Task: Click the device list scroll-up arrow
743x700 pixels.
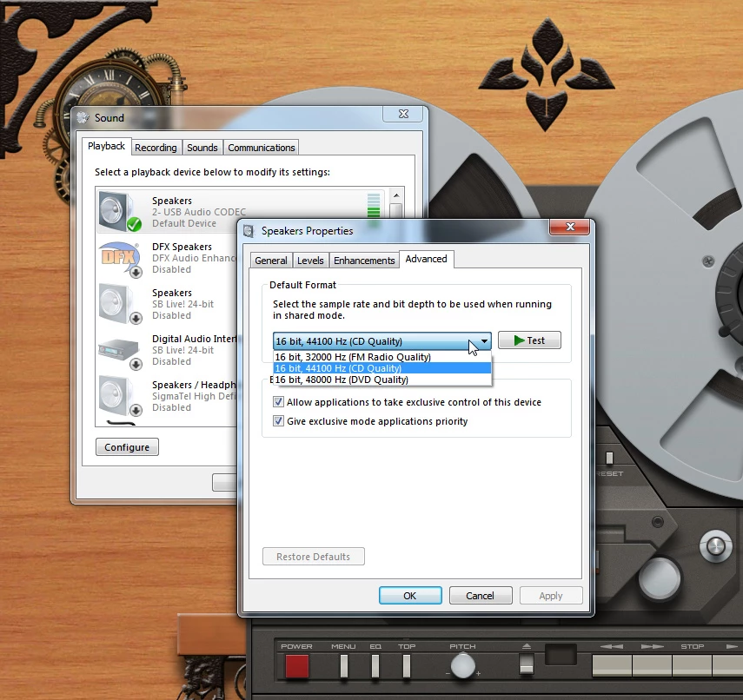Action: tap(396, 195)
